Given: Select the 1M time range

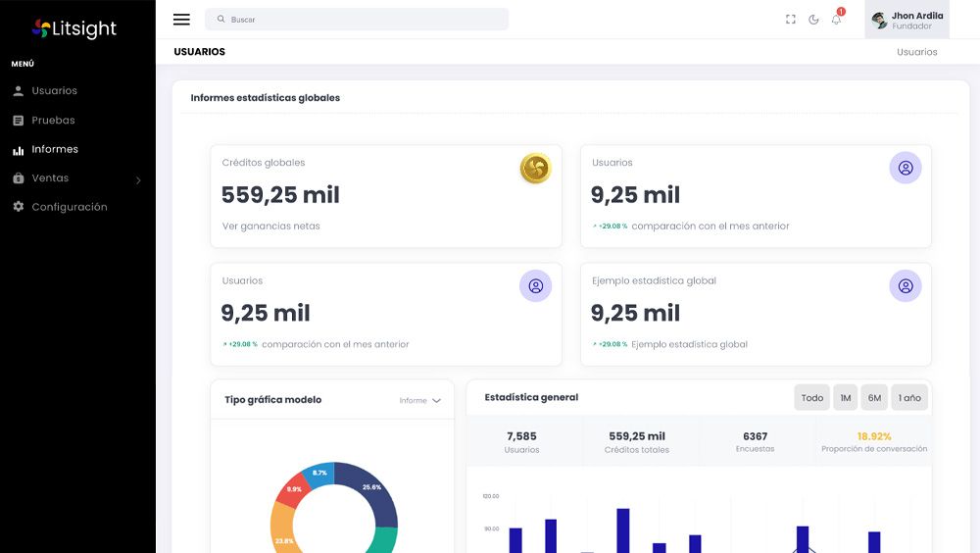Looking at the screenshot, I should coord(845,398).
